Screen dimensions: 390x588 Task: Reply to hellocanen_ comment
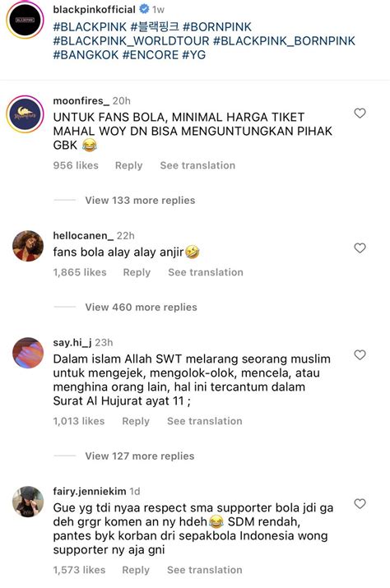[137, 272]
